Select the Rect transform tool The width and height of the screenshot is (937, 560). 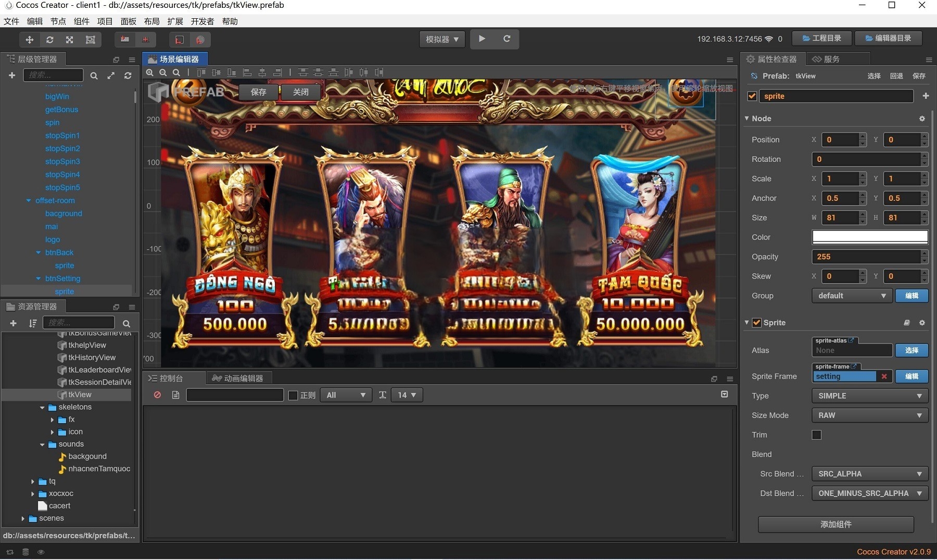[90, 40]
